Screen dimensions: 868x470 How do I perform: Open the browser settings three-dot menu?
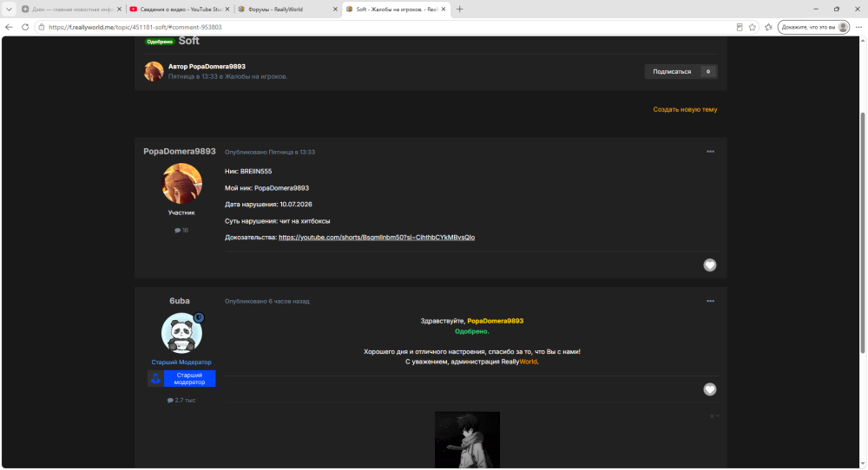(x=858, y=27)
